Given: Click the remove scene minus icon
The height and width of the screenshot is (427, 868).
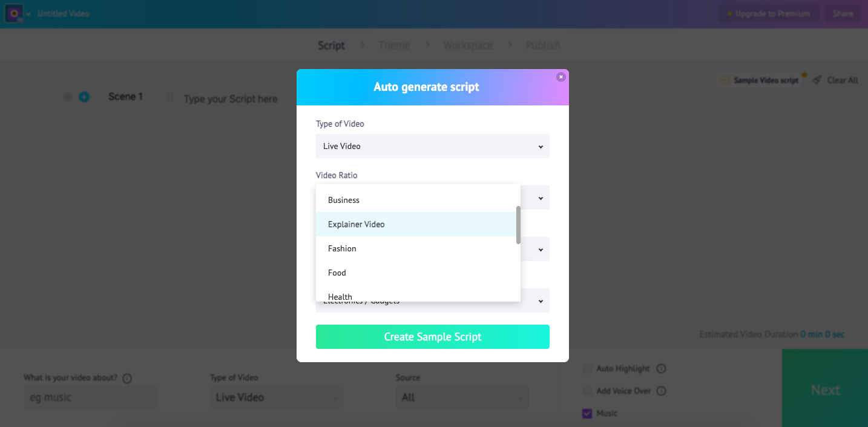Looking at the screenshot, I should [x=68, y=97].
